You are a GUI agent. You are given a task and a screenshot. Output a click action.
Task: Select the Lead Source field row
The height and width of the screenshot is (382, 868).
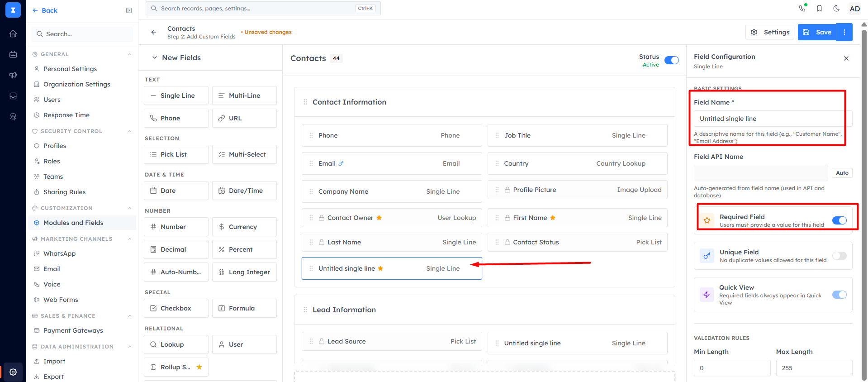point(392,341)
